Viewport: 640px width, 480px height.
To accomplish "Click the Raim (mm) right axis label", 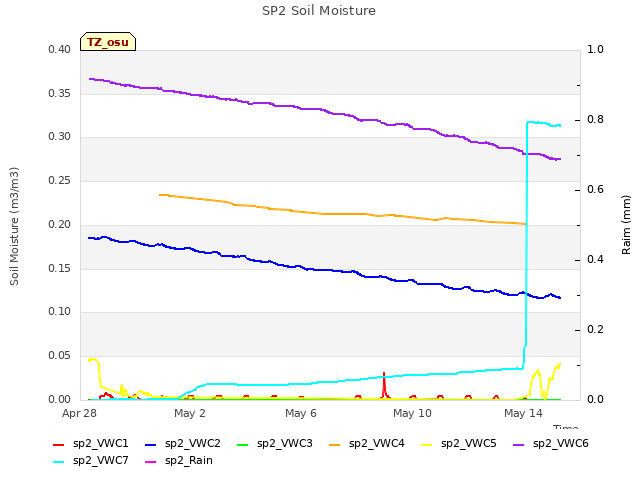I will 626,225.
